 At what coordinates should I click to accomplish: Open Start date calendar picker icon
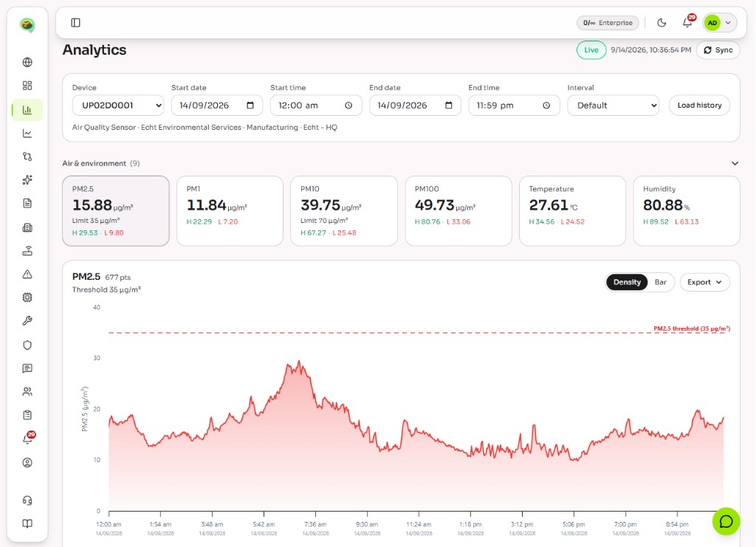250,105
